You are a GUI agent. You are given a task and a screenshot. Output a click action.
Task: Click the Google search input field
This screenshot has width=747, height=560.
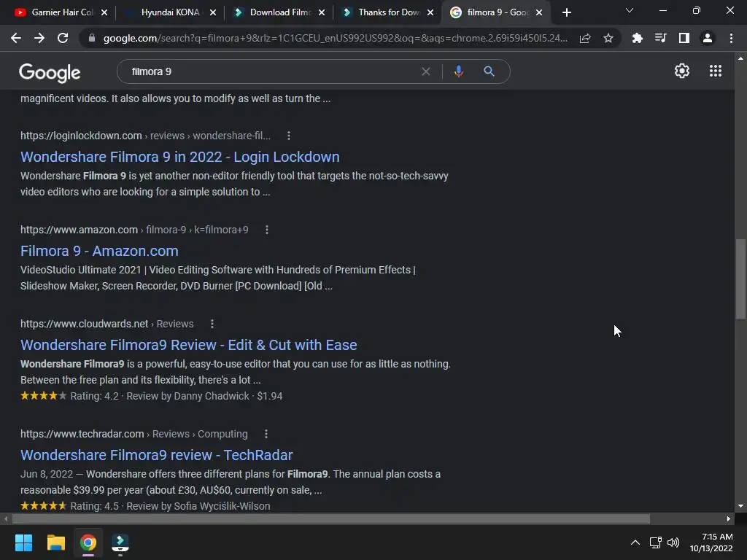tap(271, 71)
